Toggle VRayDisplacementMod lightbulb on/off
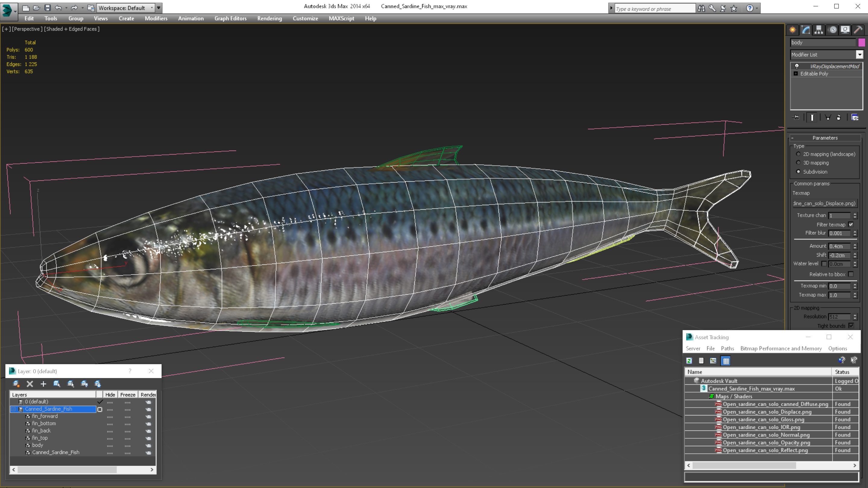The width and height of the screenshot is (868, 488). [797, 66]
